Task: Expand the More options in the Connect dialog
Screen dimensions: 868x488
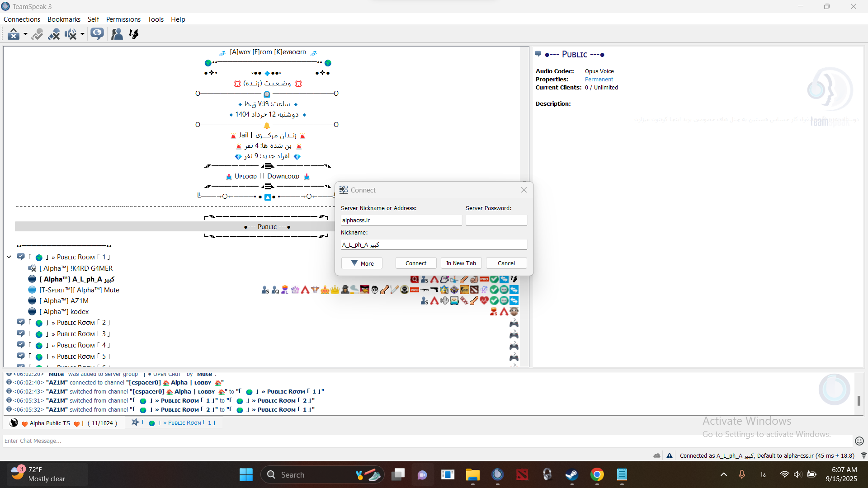Action: pyautogui.click(x=362, y=263)
